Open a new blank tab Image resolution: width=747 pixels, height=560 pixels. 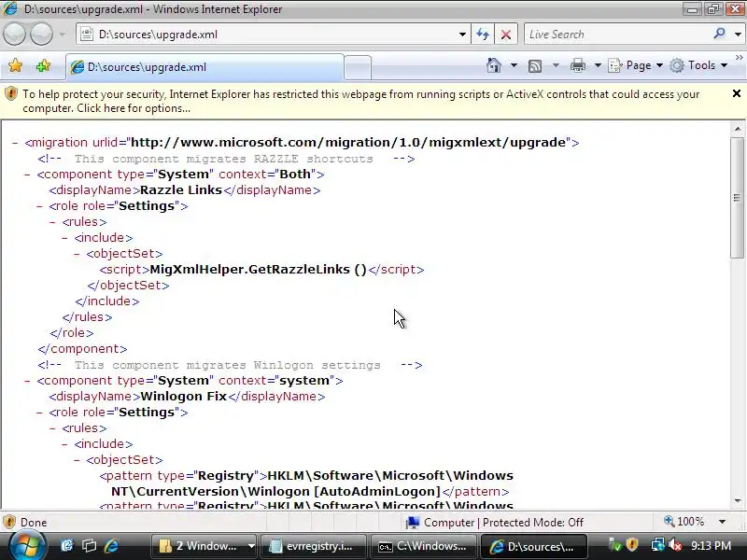coord(358,67)
